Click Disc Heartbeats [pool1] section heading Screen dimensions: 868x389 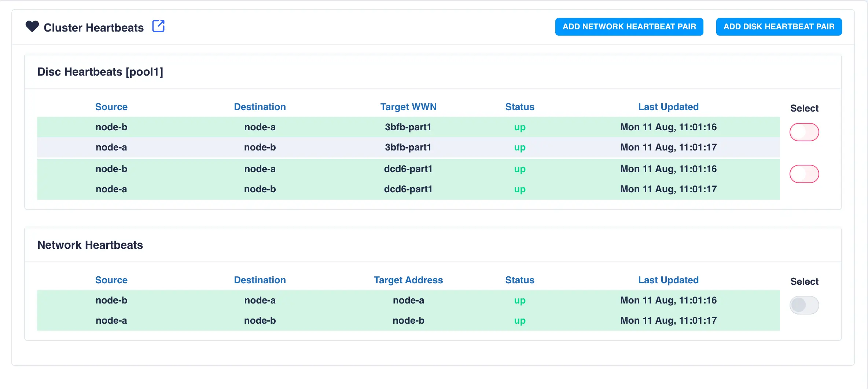100,72
